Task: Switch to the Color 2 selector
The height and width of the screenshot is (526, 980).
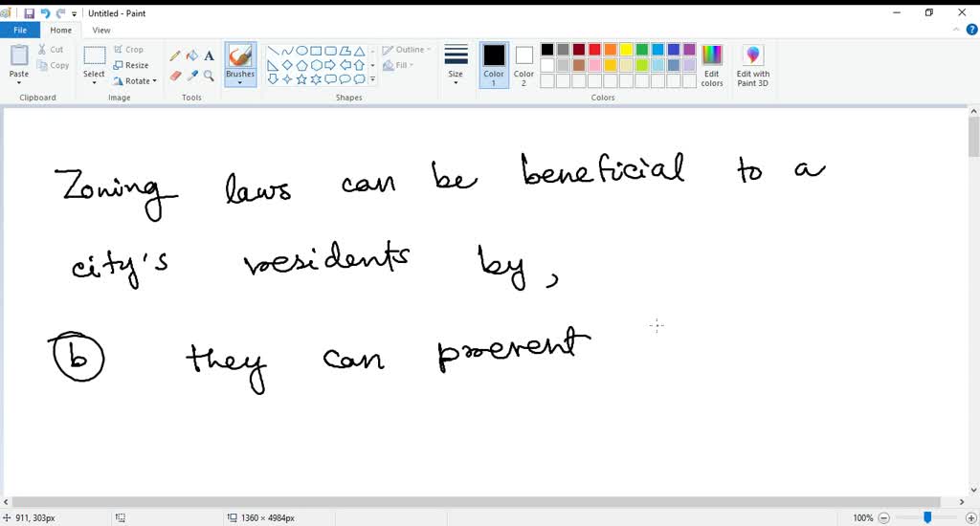Action: [523, 64]
